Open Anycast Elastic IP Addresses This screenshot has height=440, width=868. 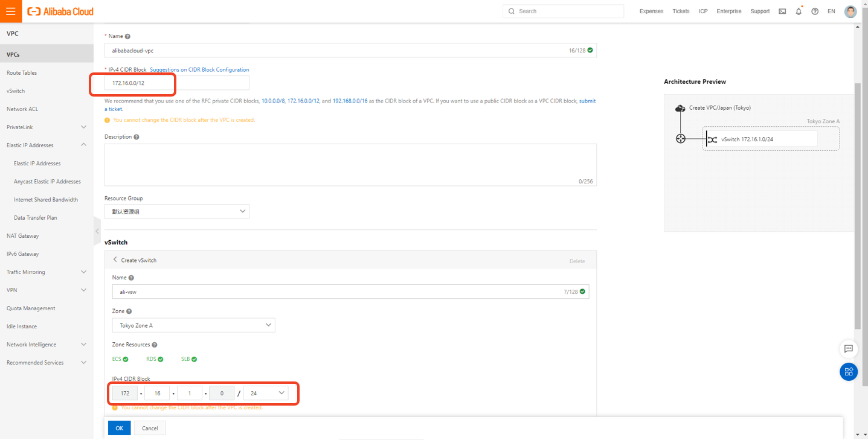click(47, 181)
